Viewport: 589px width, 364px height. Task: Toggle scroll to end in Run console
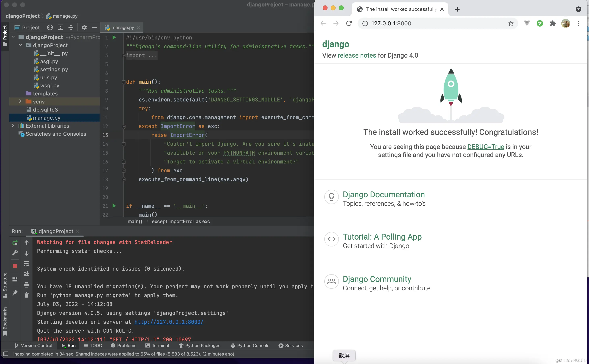click(x=26, y=274)
